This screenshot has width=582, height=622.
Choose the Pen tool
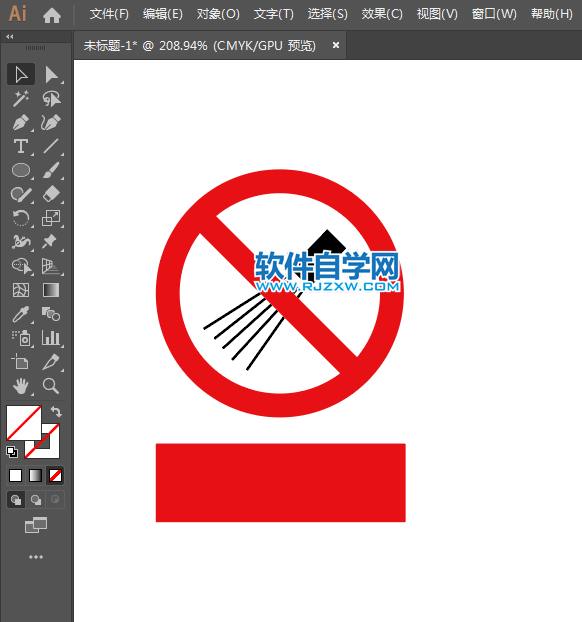21,123
